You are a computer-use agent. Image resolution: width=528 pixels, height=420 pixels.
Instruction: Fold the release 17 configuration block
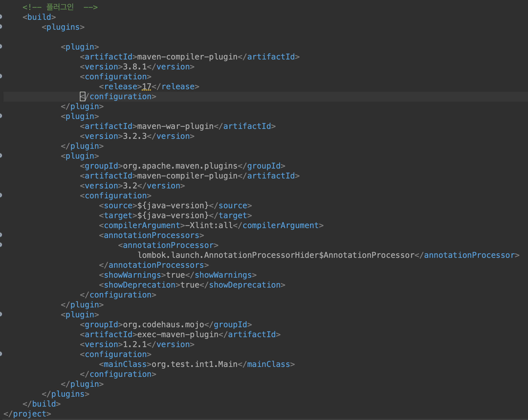[x=1, y=76]
